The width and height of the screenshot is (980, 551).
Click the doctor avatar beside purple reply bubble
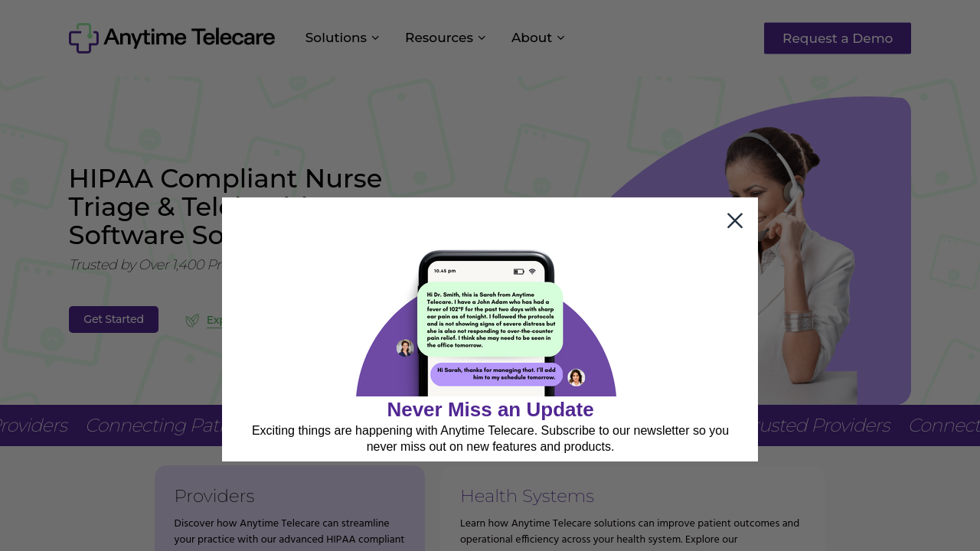[x=577, y=377]
